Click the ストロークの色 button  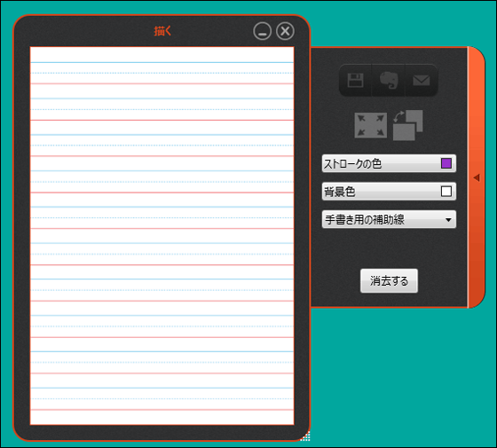click(x=389, y=163)
